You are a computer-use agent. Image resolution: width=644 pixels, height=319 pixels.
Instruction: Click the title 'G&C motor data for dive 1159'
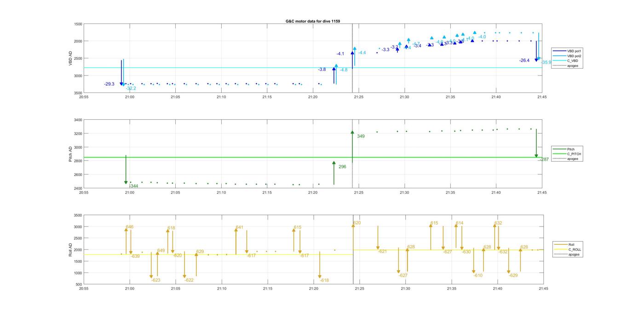point(313,21)
